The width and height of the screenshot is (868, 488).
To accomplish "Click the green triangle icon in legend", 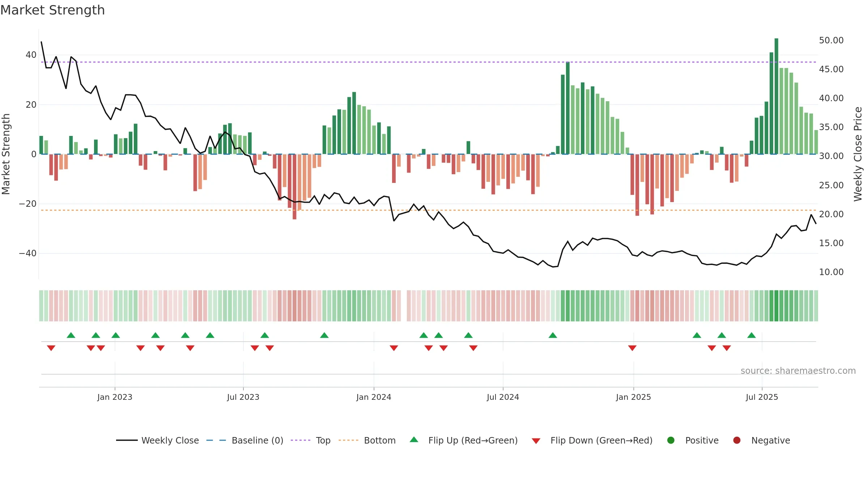I will [x=414, y=440].
